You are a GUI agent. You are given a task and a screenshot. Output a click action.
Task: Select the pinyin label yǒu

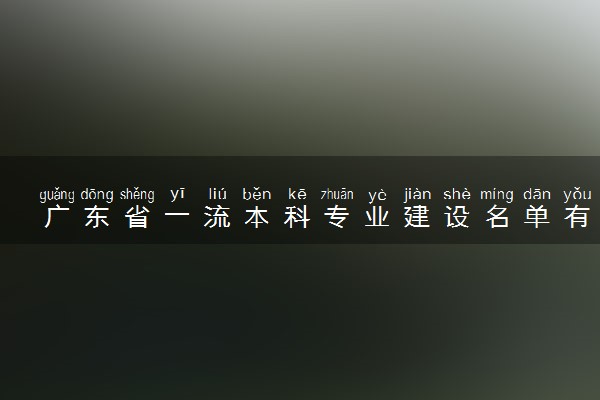click(x=577, y=194)
